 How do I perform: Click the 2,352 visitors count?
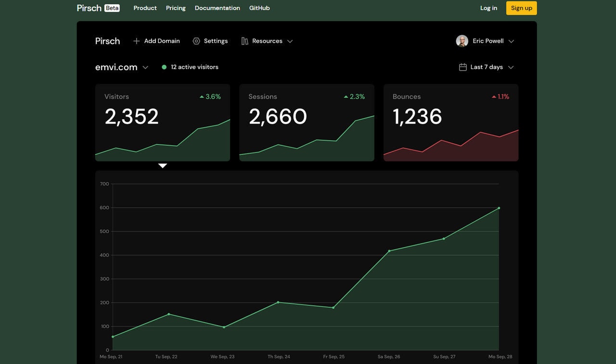131,117
